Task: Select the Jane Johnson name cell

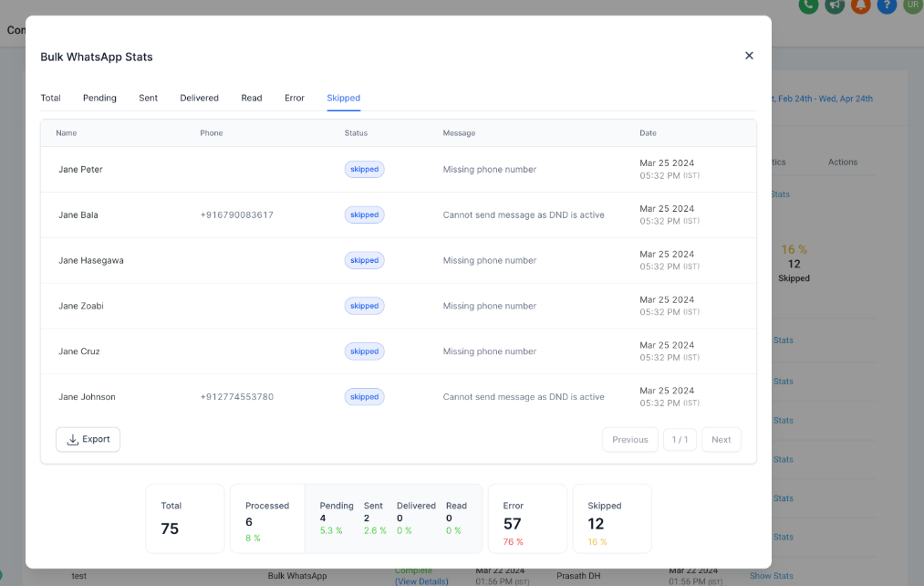Action: (87, 397)
